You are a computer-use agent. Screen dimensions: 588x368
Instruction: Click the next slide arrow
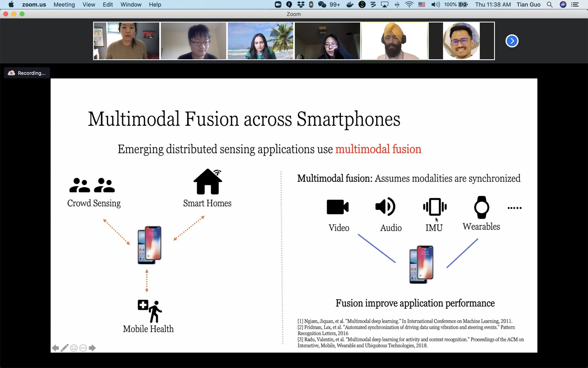(93, 348)
